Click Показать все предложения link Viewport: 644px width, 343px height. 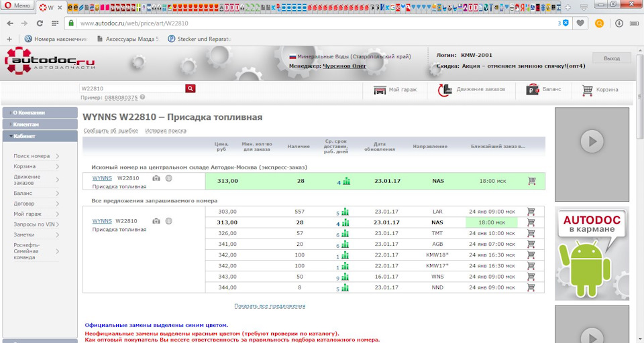pos(270,305)
